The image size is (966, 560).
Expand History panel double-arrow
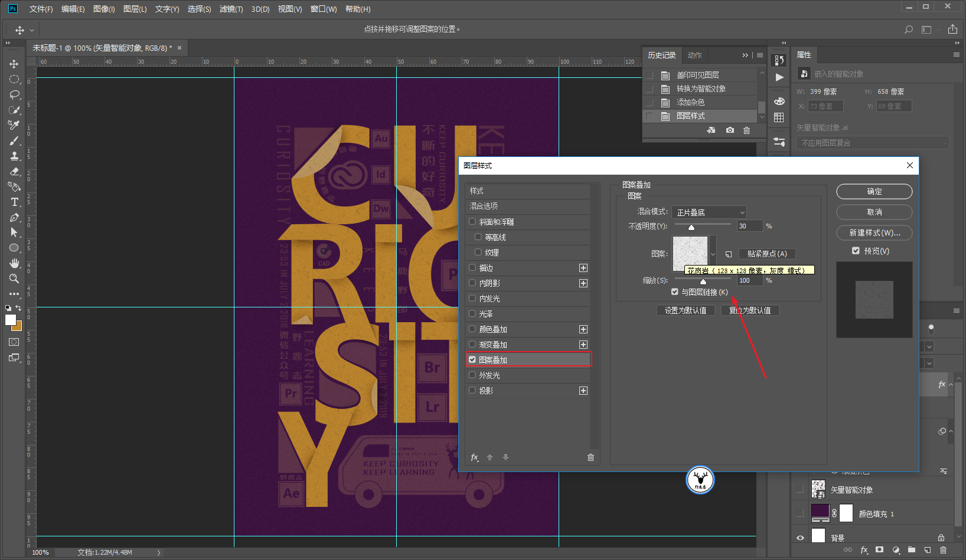click(x=745, y=55)
